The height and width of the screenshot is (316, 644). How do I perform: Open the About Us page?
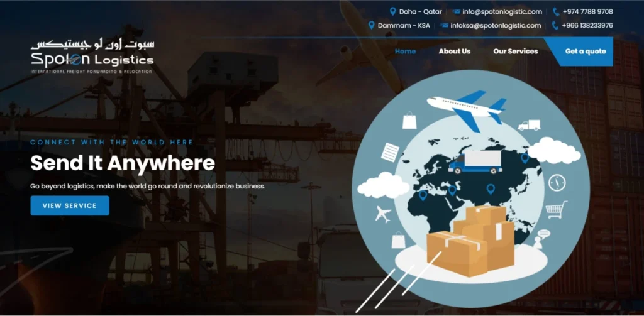pyautogui.click(x=454, y=52)
